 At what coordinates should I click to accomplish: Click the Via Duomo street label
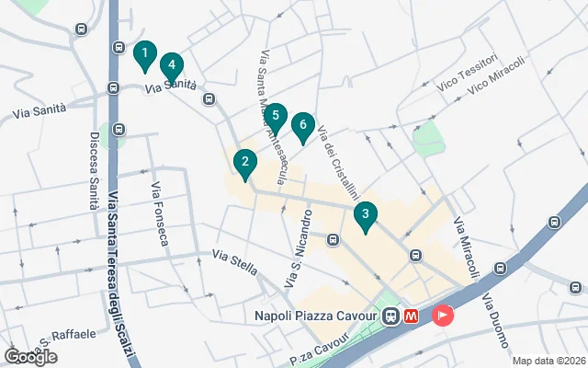pyautogui.click(x=496, y=320)
